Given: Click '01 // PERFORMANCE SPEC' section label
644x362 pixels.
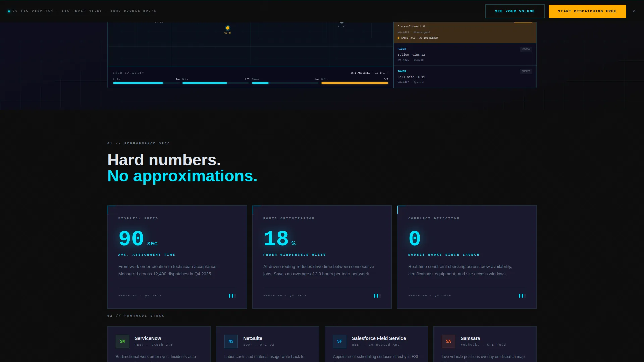Looking at the screenshot, I should 139,143.
